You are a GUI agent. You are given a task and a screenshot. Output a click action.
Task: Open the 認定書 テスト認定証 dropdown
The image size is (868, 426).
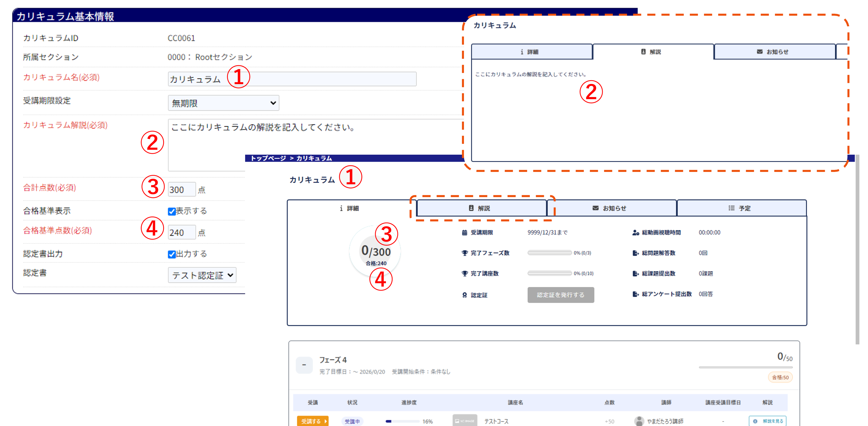(202, 275)
